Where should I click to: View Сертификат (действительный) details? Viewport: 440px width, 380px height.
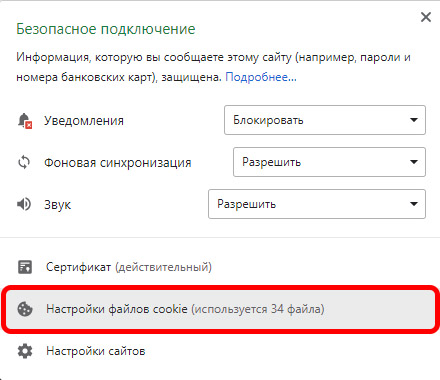tap(129, 267)
